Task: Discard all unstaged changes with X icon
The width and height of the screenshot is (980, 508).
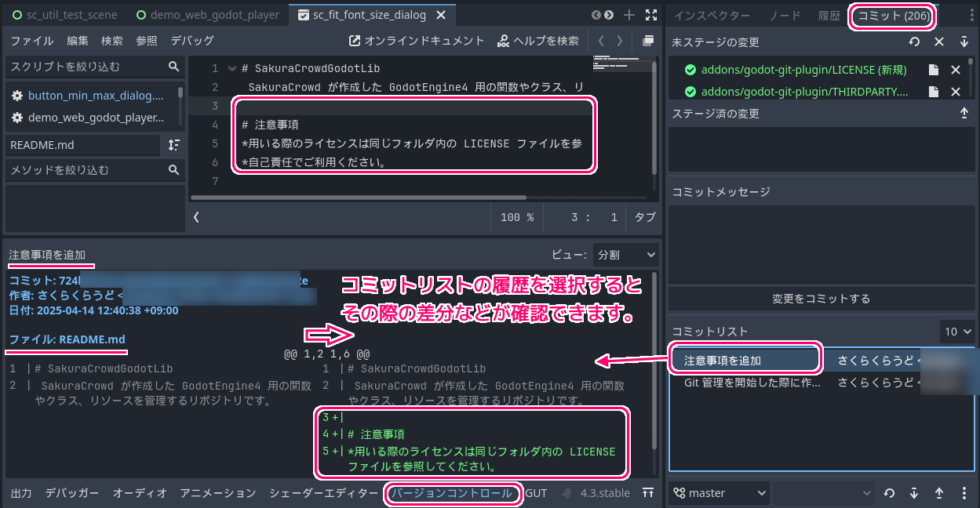Action: click(x=939, y=42)
